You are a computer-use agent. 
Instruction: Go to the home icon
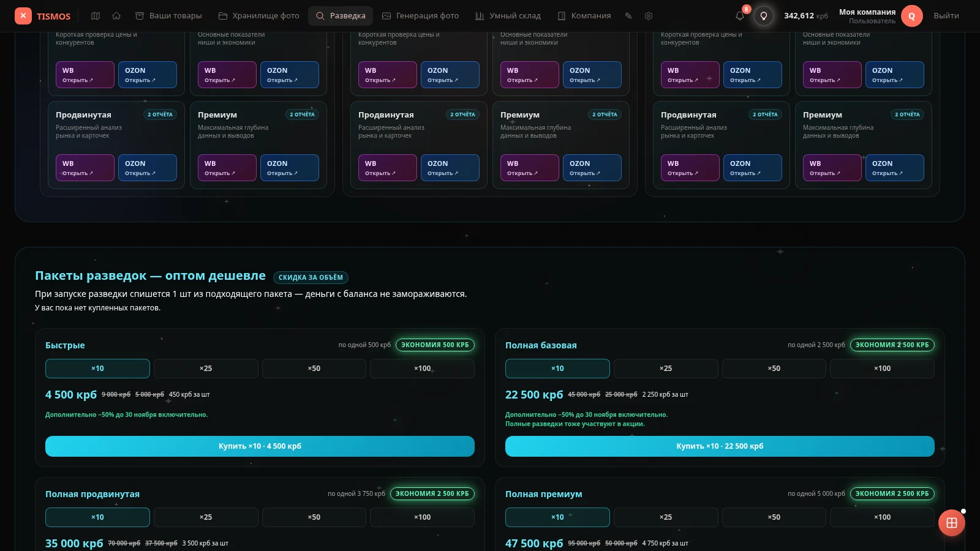click(x=116, y=16)
